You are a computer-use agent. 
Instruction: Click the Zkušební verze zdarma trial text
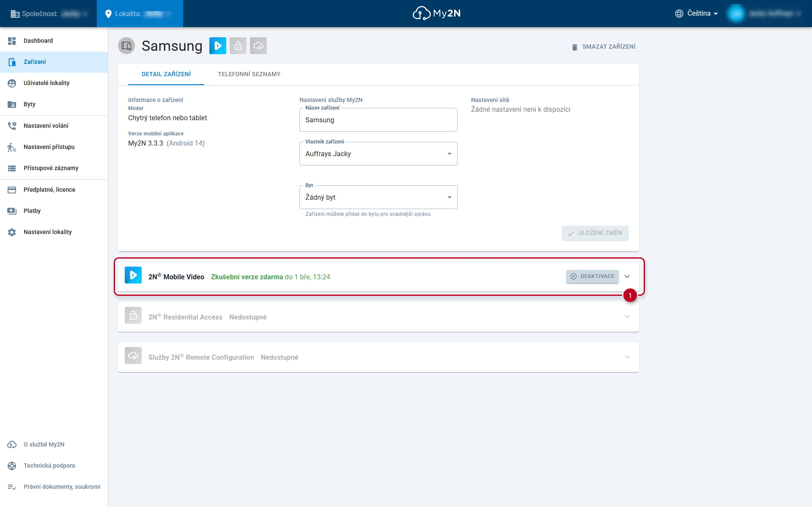tap(247, 277)
